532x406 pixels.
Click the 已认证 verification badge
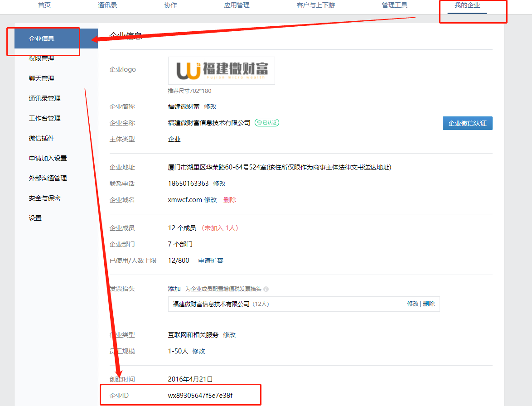267,122
